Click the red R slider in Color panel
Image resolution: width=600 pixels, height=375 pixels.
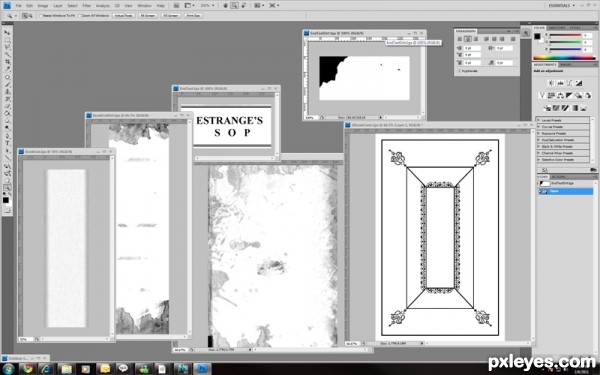point(565,35)
